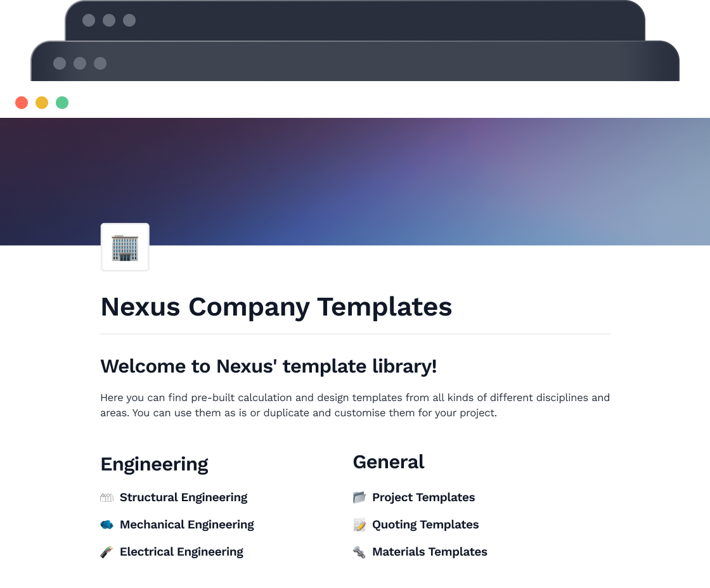Screen dimensions: 710x588
Task: Click the folder icon next to Project Templates
Action: (x=359, y=497)
